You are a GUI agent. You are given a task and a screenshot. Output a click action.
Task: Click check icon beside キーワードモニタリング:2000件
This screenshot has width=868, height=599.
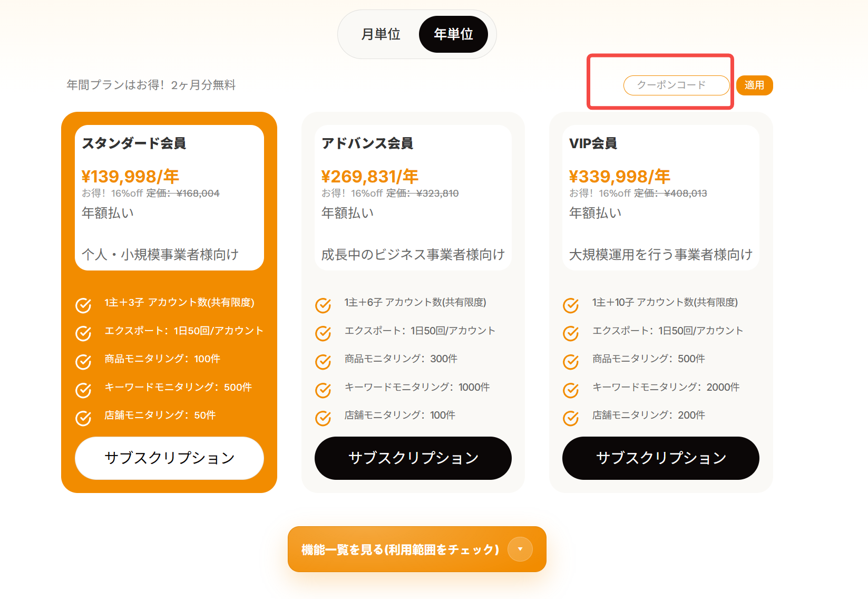coord(571,390)
